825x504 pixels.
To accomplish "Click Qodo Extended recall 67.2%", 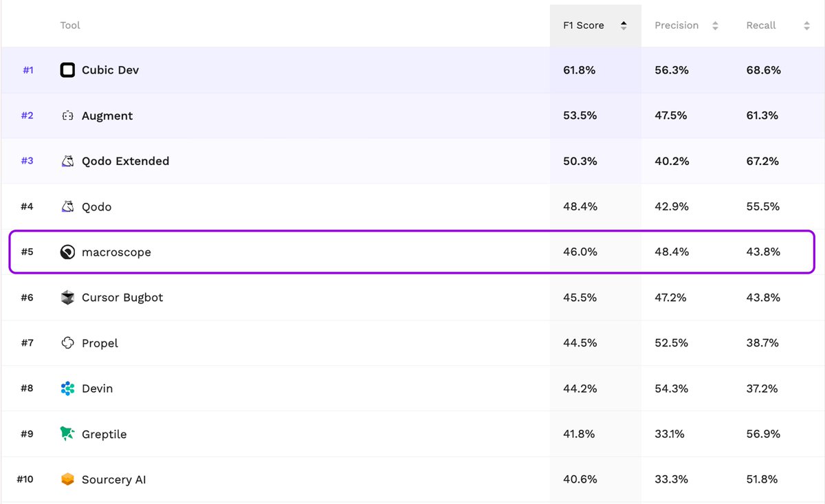I will point(762,161).
